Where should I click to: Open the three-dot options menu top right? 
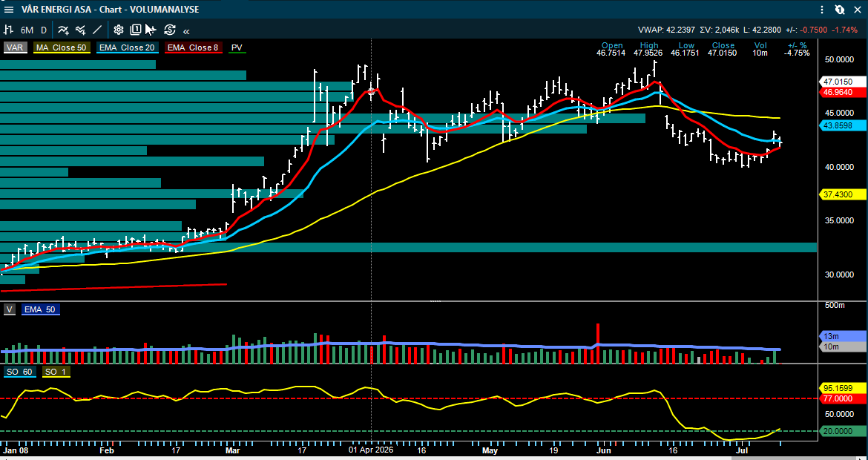823,10
